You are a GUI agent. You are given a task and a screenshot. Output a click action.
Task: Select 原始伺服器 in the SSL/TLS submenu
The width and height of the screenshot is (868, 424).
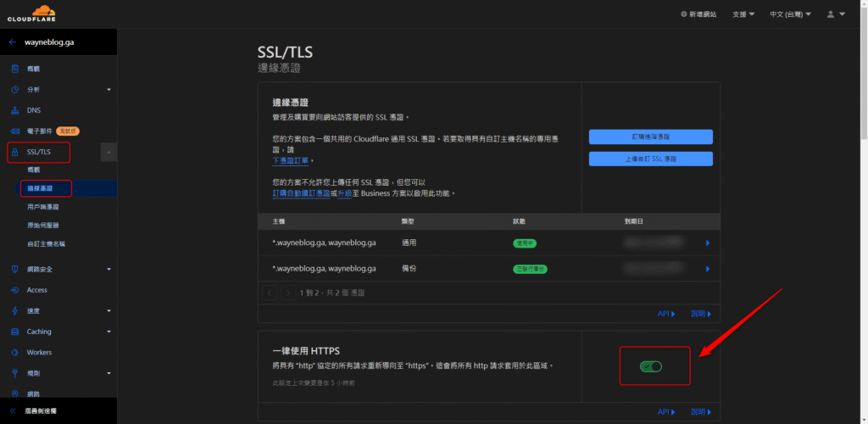[42, 225]
